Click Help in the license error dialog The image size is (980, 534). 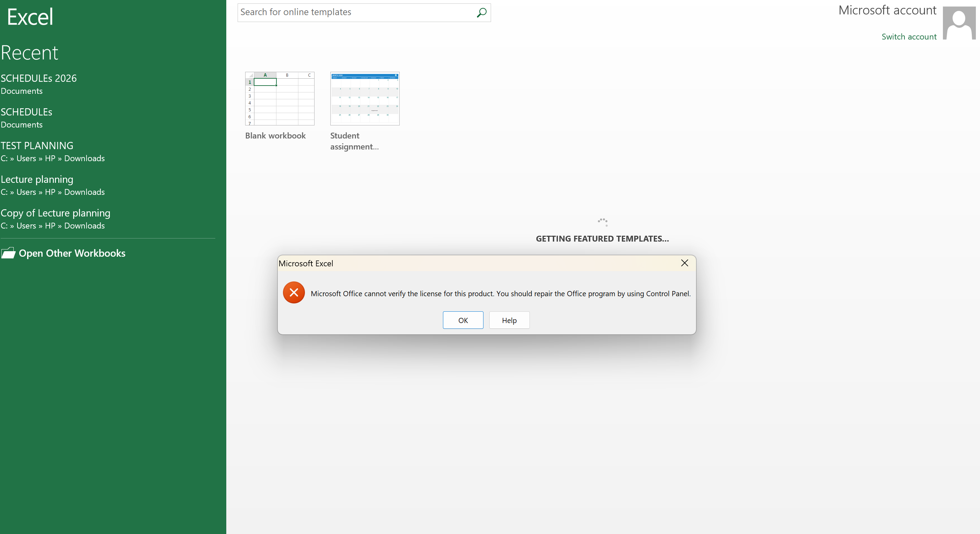509,320
